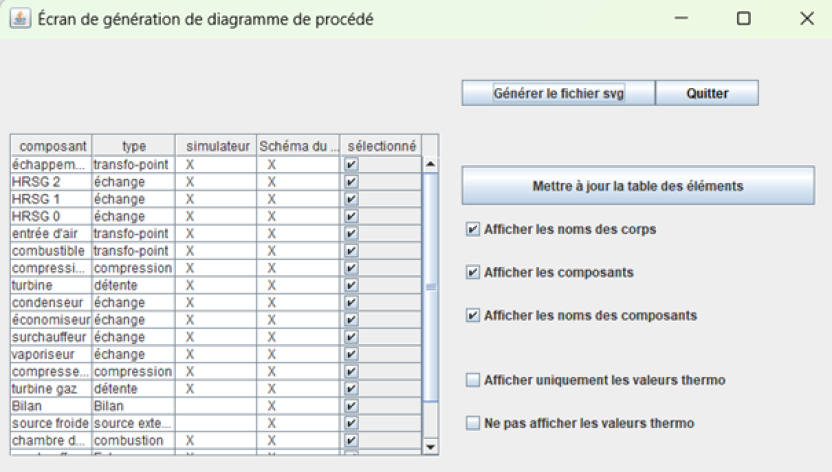Image resolution: width=832 pixels, height=472 pixels.
Task: Select the condenseur cell in table
Action: click(51, 302)
